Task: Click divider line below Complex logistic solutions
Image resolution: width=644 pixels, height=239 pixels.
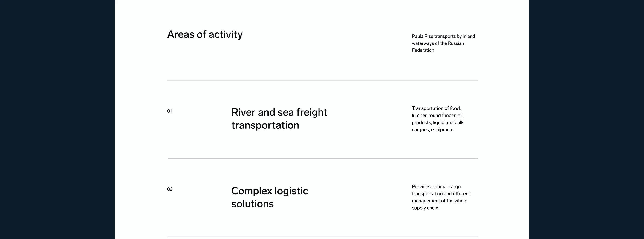Action: point(322,236)
